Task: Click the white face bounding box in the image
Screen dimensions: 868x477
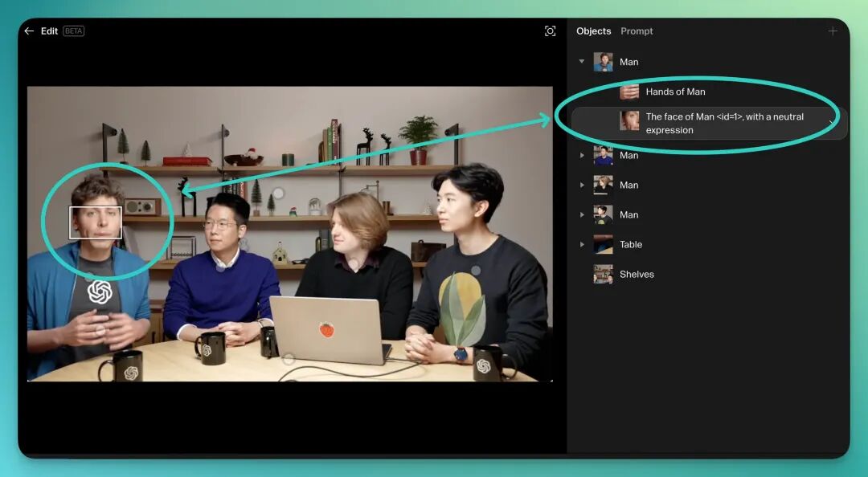Action: tap(96, 222)
